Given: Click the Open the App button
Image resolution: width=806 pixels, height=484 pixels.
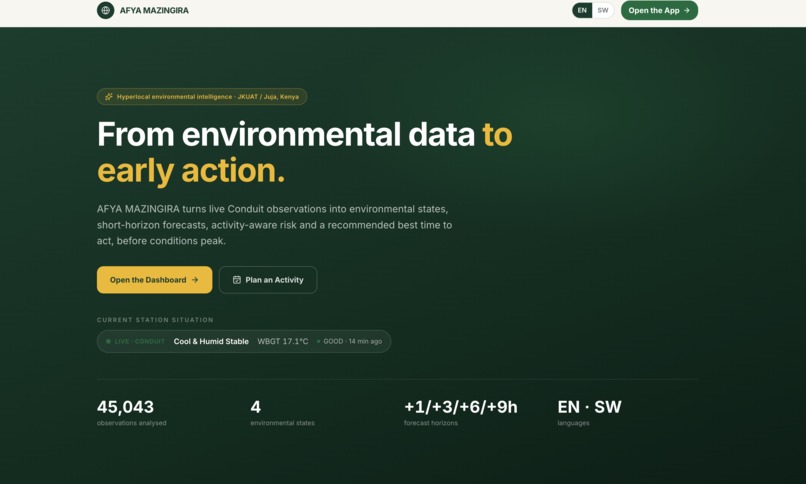Looking at the screenshot, I should (659, 10).
